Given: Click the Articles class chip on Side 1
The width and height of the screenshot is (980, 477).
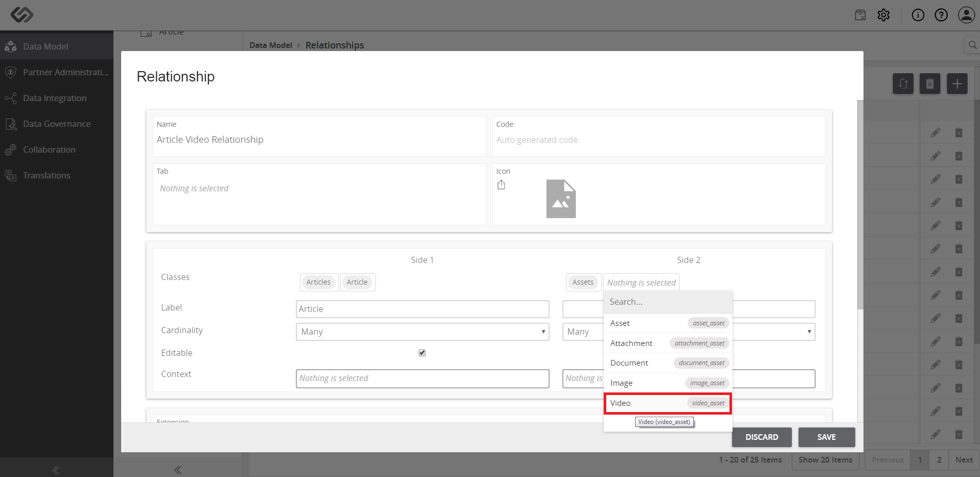Looking at the screenshot, I should point(319,282).
